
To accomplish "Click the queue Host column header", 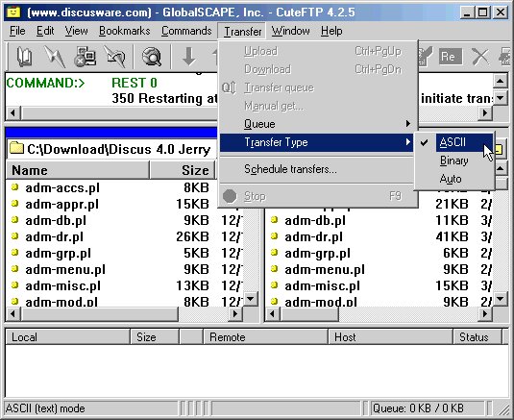I will (x=390, y=337).
